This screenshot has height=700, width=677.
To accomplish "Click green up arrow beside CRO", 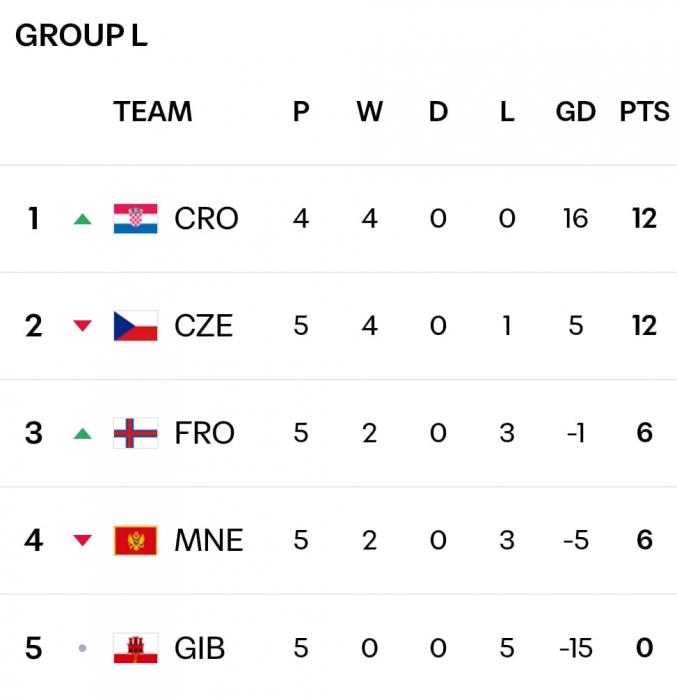I will coord(83,219).
